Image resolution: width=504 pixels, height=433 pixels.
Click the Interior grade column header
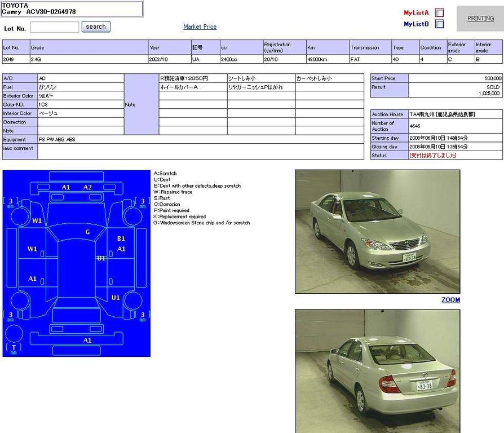pyautogui.click(x=489, y=47)
